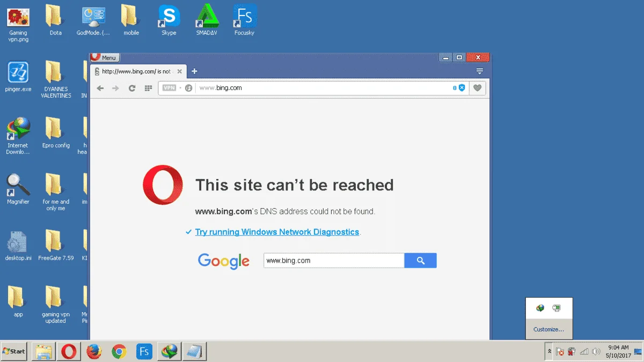
Task: Select the Skype desktop shortcut
Action: click(x=169, y=20)
